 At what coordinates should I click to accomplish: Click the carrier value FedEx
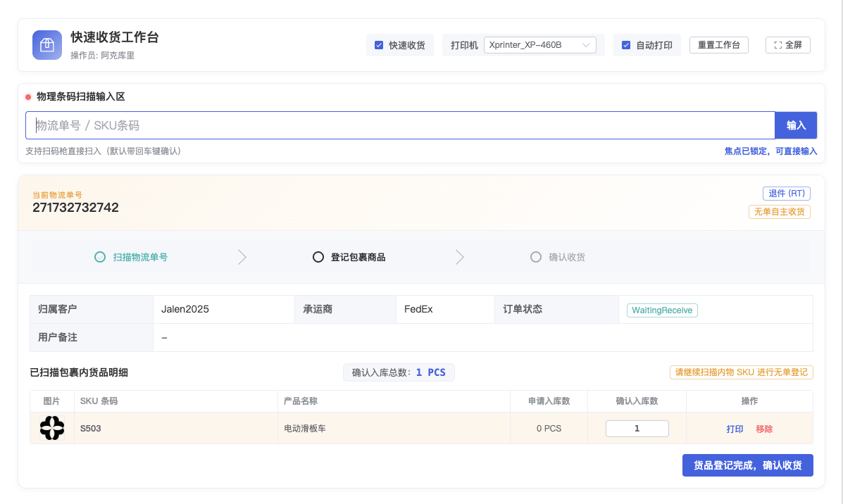coord(418,309)
